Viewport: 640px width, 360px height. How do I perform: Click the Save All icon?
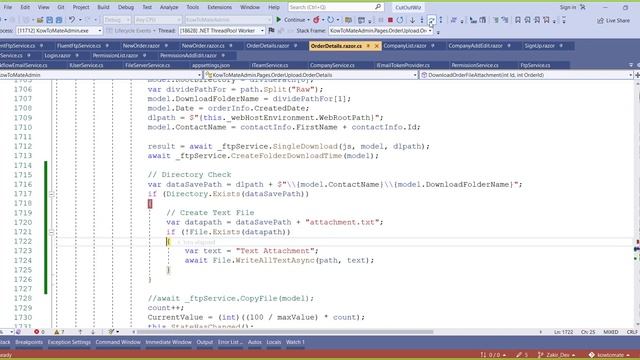pos(59,20)
